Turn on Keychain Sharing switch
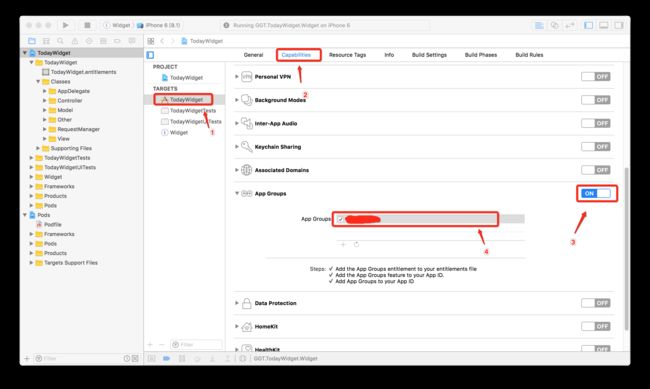650x389 pixels. pyautogui.click(x=596, y=146)
